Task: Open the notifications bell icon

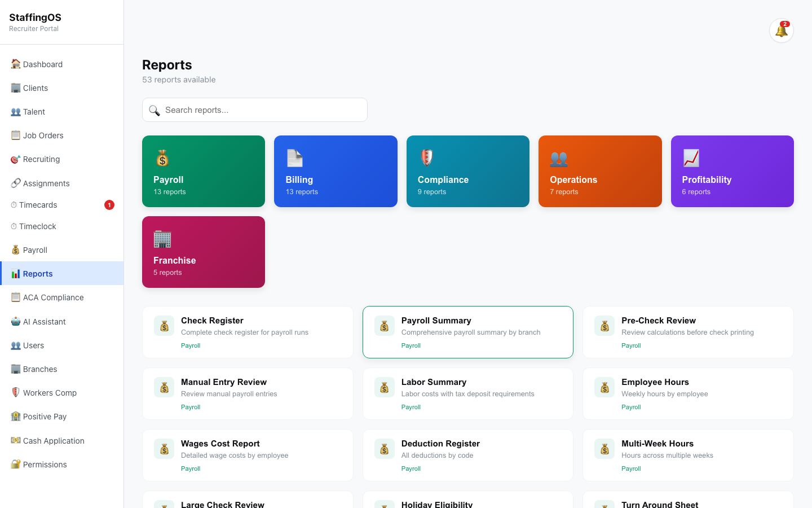Action: (x=781, y=30)
